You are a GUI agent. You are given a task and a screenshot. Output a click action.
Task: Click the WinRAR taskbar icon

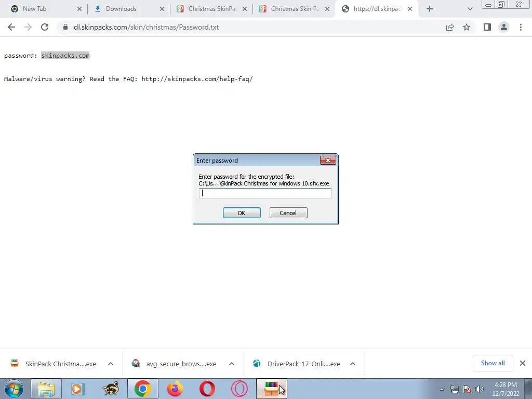[x=272, y=389]
